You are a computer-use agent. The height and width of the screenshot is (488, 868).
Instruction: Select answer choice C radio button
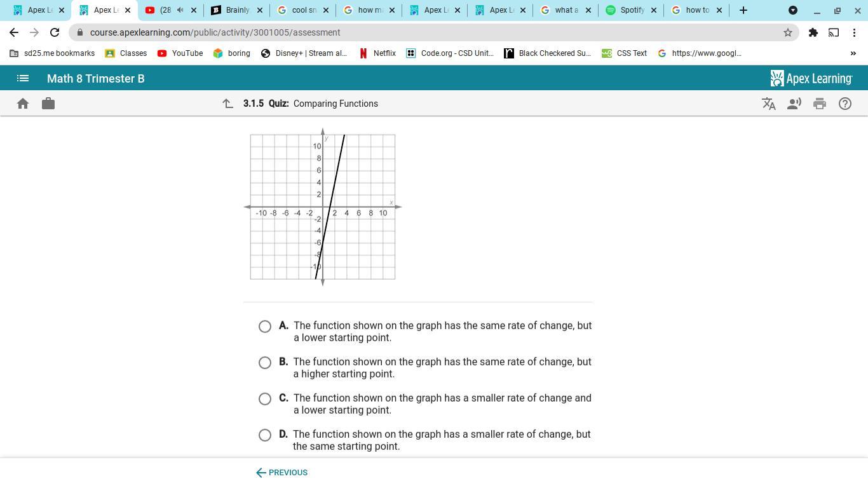point(265,398)
